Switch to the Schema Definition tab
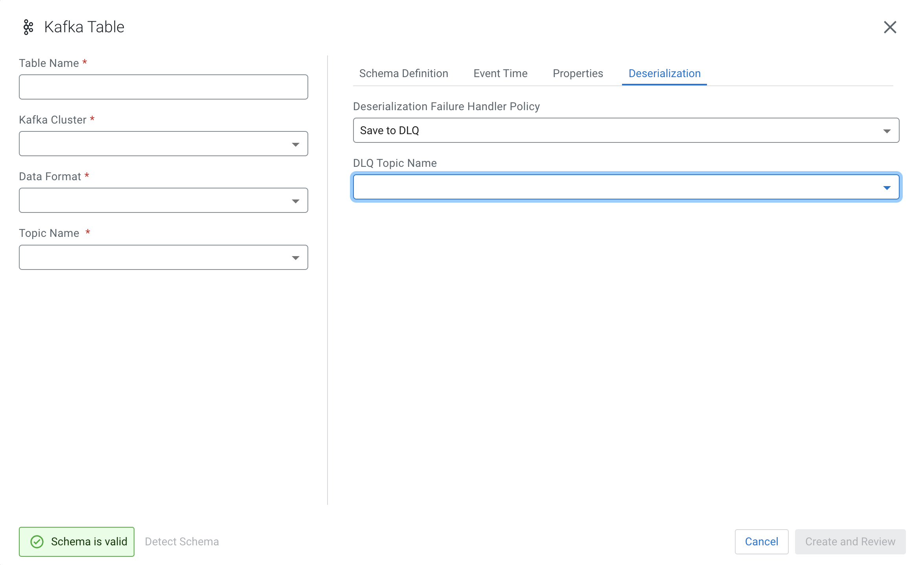 click(403, 74)
